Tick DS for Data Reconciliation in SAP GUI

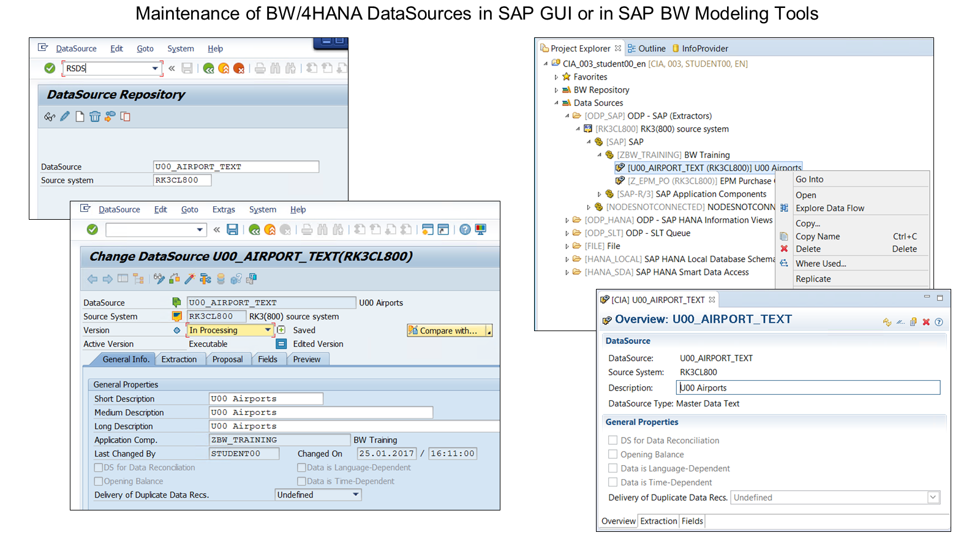click(x=98, y=468)
